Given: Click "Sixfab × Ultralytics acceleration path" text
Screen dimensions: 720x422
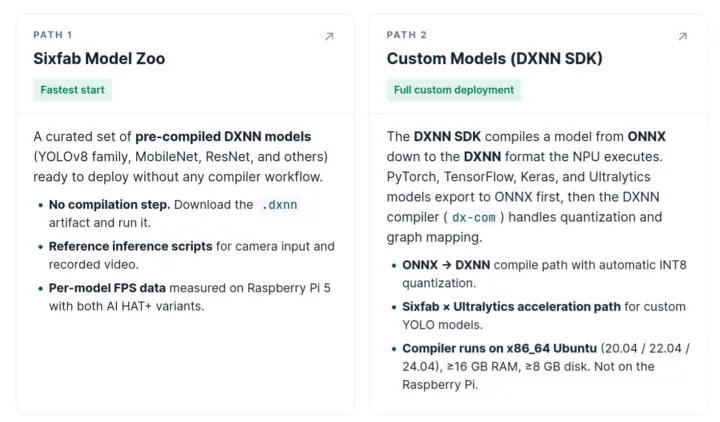Looking at the screenshot, I should coord(511,307).
